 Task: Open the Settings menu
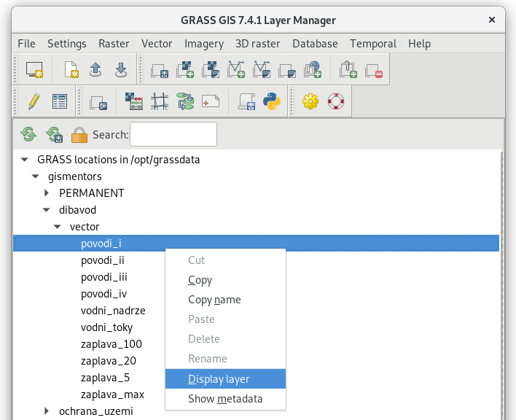click(x=67, y=44)
